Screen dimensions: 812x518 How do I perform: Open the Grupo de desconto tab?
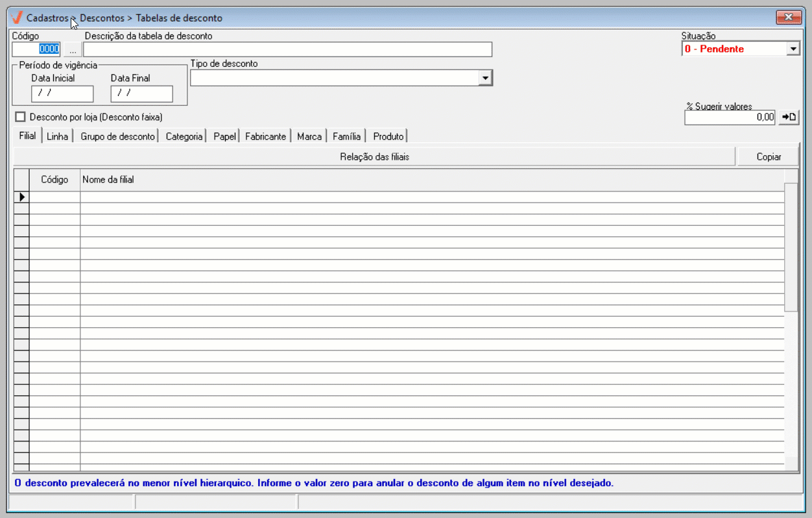tap(117, 136)
